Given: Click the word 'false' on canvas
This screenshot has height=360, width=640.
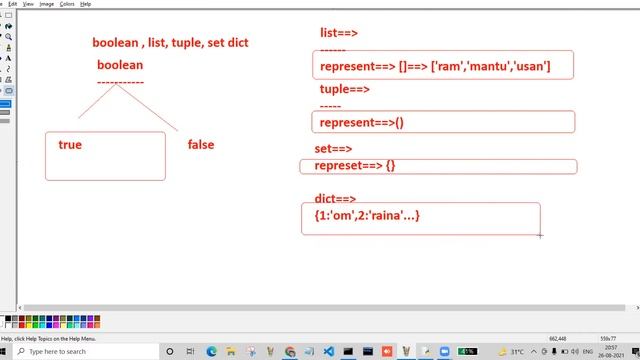Looking at the screenshot, I should coord(201,144).
